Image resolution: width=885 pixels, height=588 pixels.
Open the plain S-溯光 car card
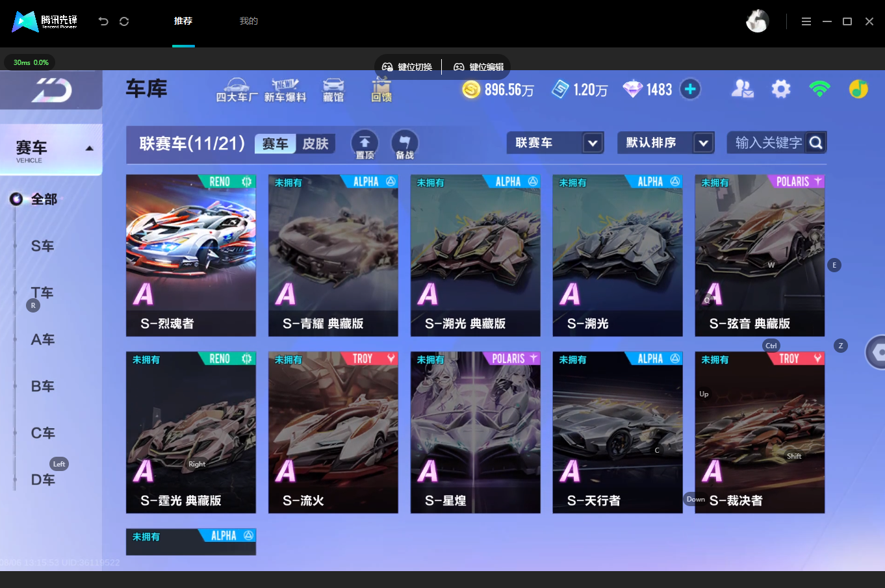click(x=618, y=255)
